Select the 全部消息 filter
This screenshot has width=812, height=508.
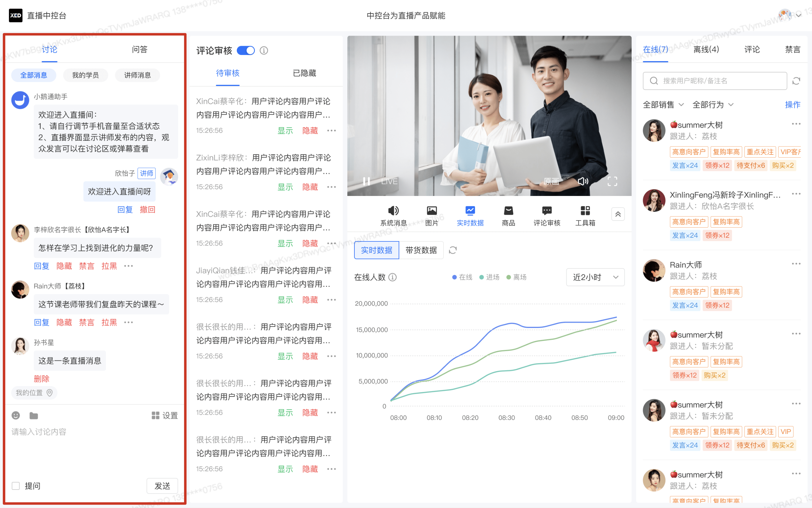[x=33, y=75]
